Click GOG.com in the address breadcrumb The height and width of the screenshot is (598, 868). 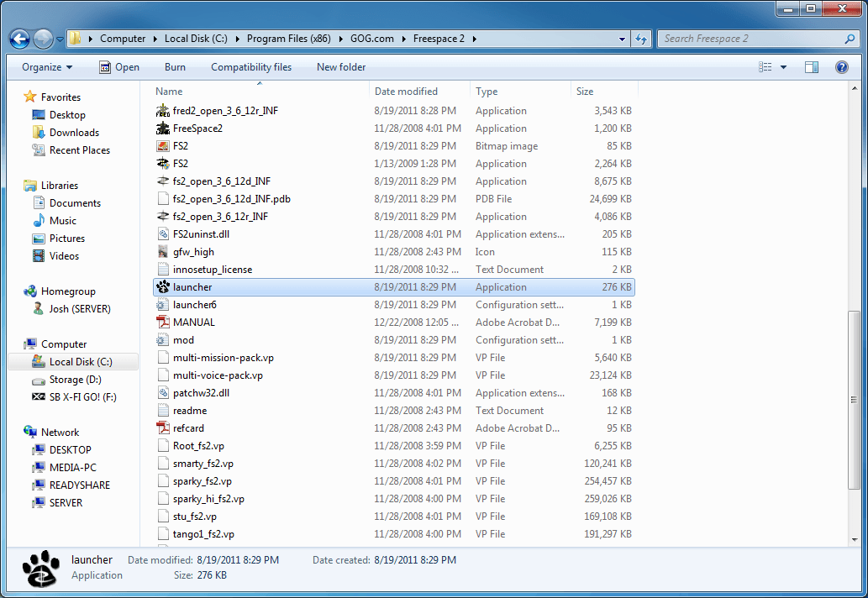(372, 39)
